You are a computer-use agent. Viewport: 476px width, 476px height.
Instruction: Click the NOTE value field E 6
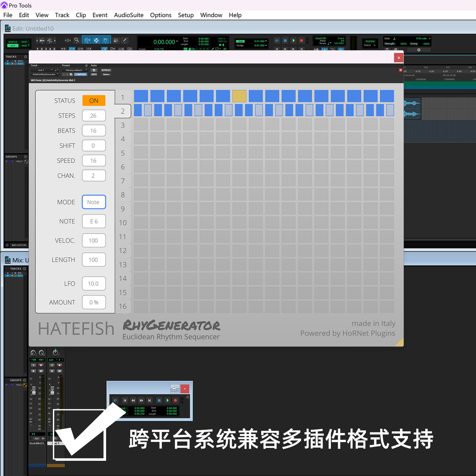click(94, 221)
